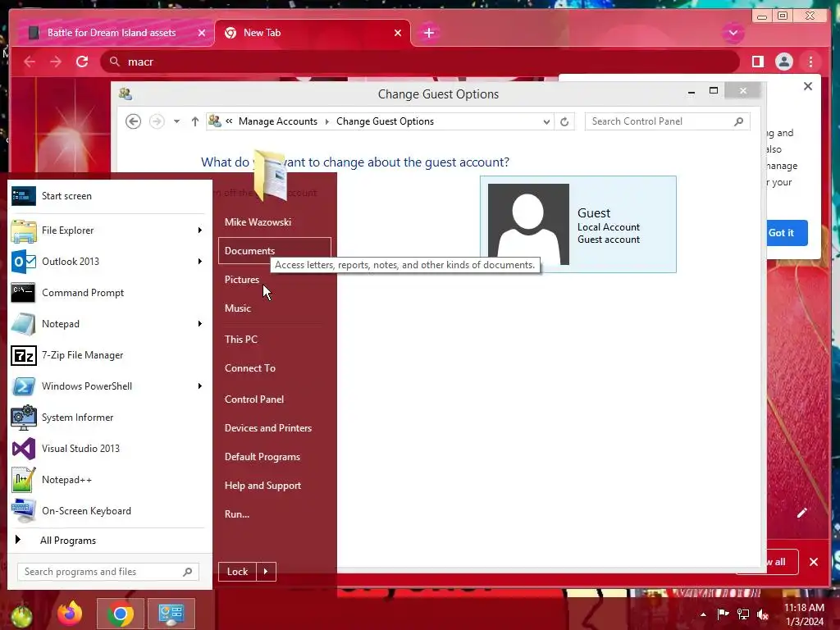Viewport: 840px width, 630px height.
Task: Open Run... from Start menu
Action: coord(237,514)
